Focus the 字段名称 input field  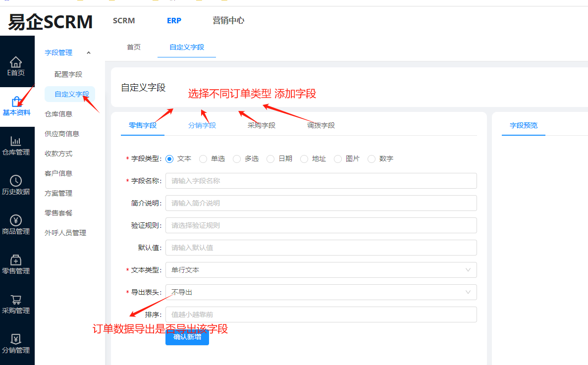(x=321, y=181)
